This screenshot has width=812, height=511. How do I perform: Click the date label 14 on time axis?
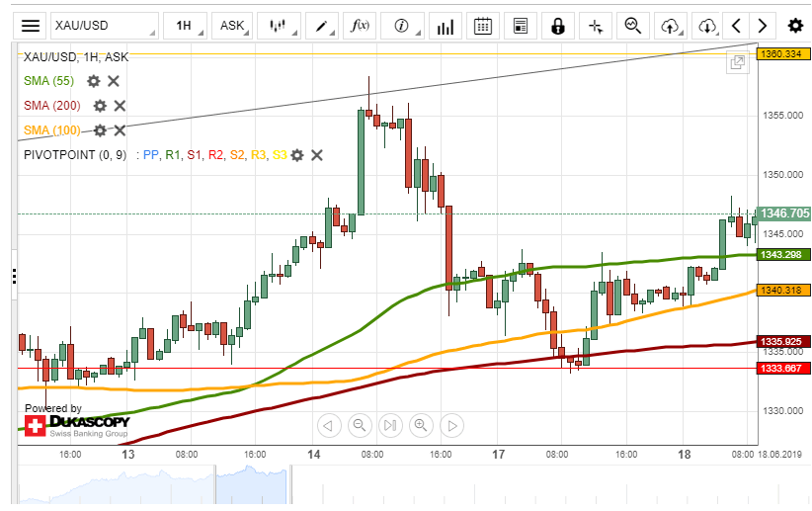[x=314, y=455]
